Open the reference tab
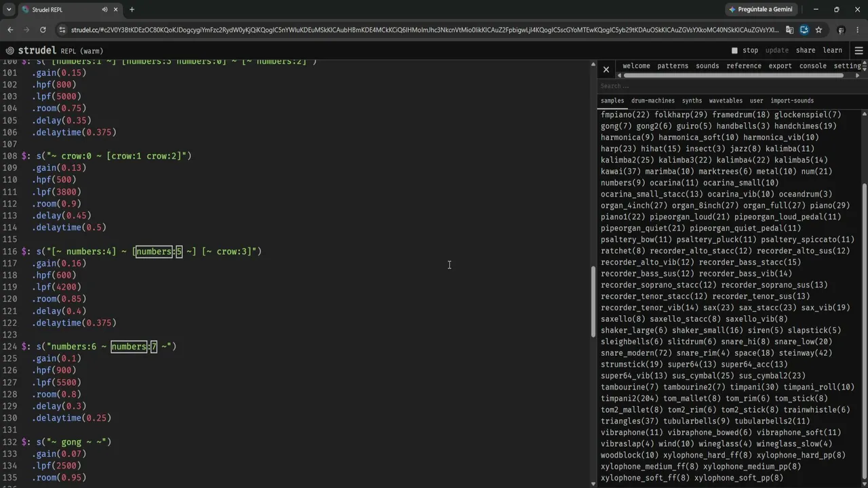Screen dimensions: 868x488 [x=744, y=66]
